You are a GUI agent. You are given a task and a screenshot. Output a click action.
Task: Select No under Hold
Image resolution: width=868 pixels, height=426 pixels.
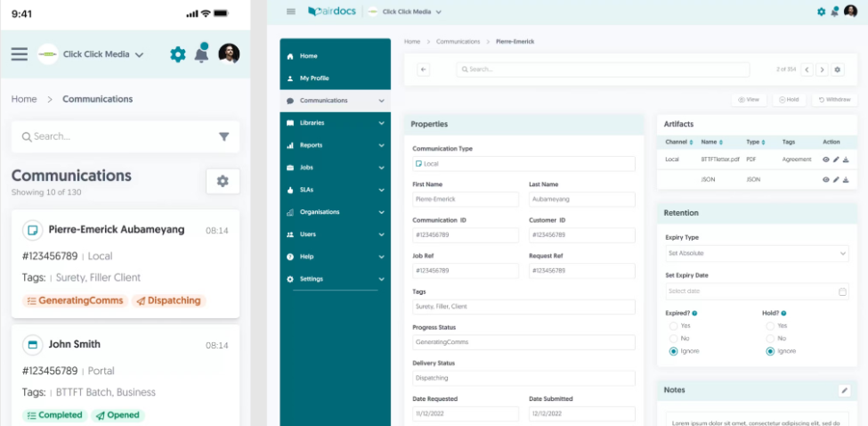(x=770, y=339)
